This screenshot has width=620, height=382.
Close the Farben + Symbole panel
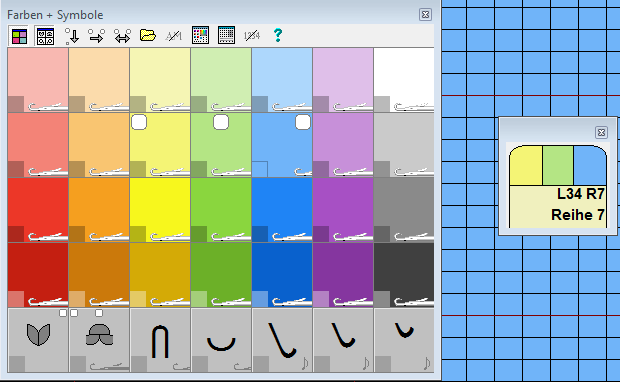425,15
